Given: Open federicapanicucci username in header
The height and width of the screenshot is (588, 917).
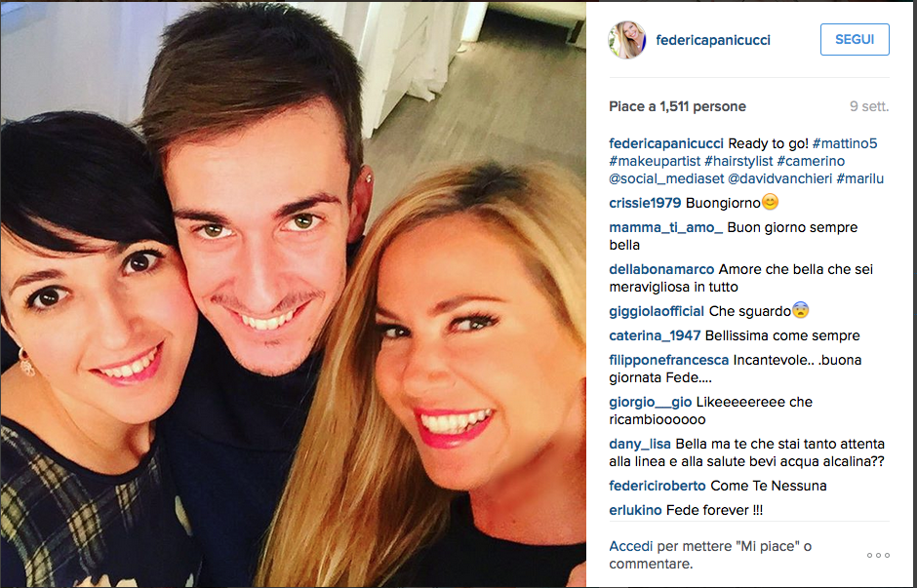Looking at the screenshot, I should pos(713,40).
